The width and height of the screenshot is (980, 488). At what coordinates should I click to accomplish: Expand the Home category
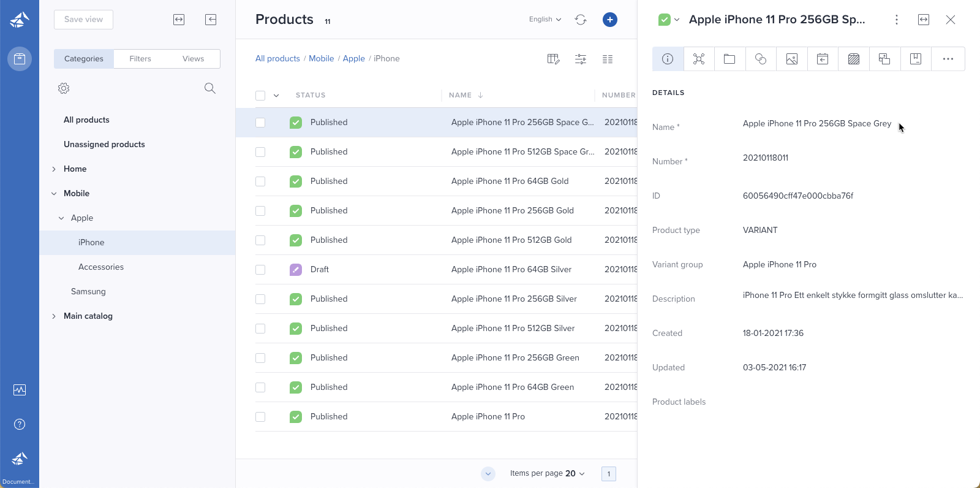coord(54,169)
